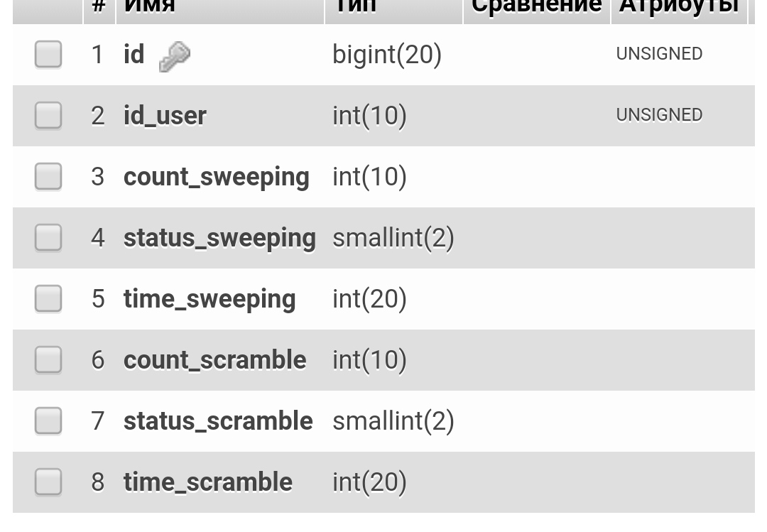Click the count_sweeping column name
767x532 pixels.
pos(216,177)
